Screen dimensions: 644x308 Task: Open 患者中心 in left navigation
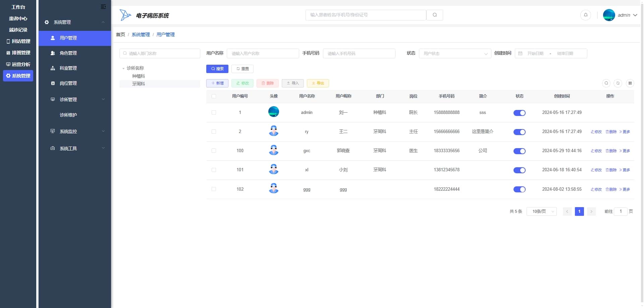pyautogui.click(x=18, y=18)
